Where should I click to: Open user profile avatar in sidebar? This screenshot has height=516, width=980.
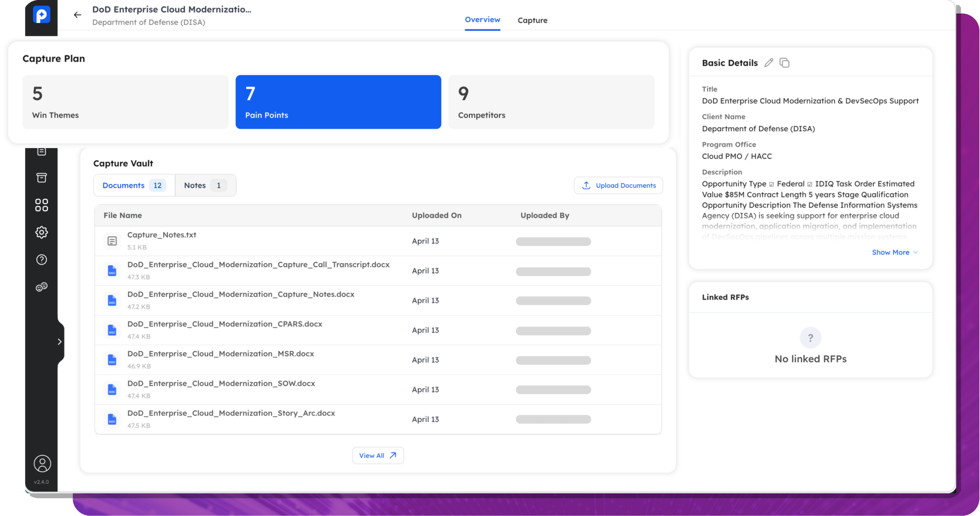tap(42, 464)
